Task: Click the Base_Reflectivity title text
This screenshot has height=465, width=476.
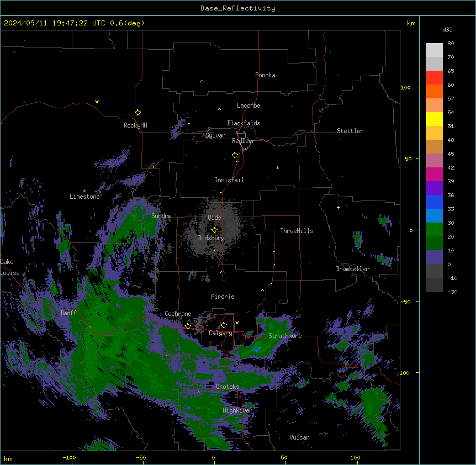Action: point(238,8)
